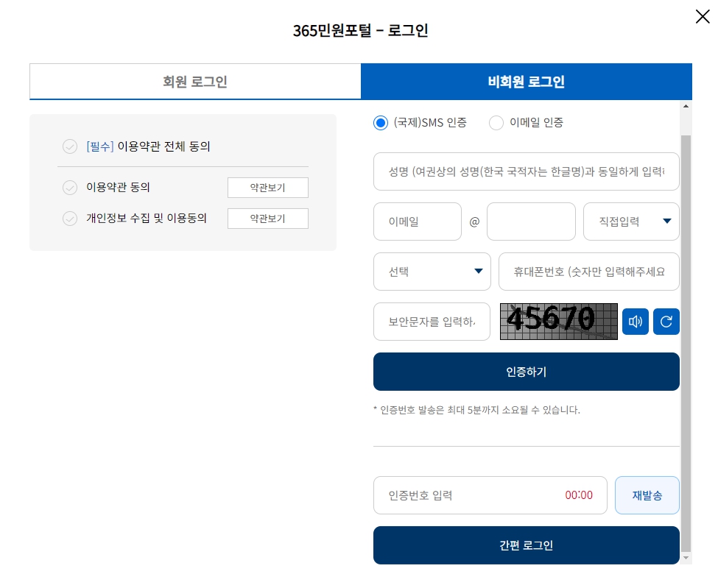Click the vertical scrollbar in the form
The image size is (718, 588).
point(686,343)
